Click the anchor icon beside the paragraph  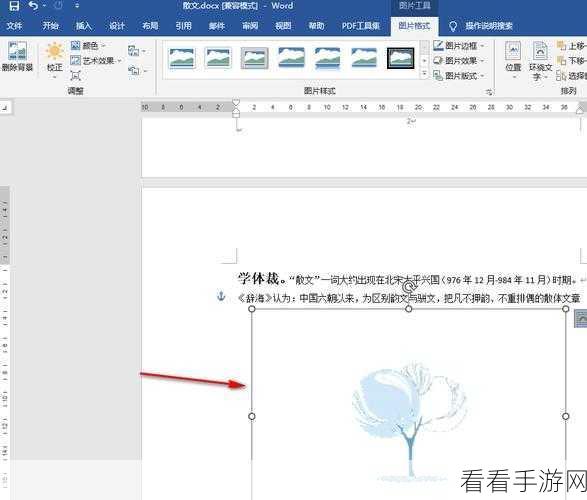[221, 296]
